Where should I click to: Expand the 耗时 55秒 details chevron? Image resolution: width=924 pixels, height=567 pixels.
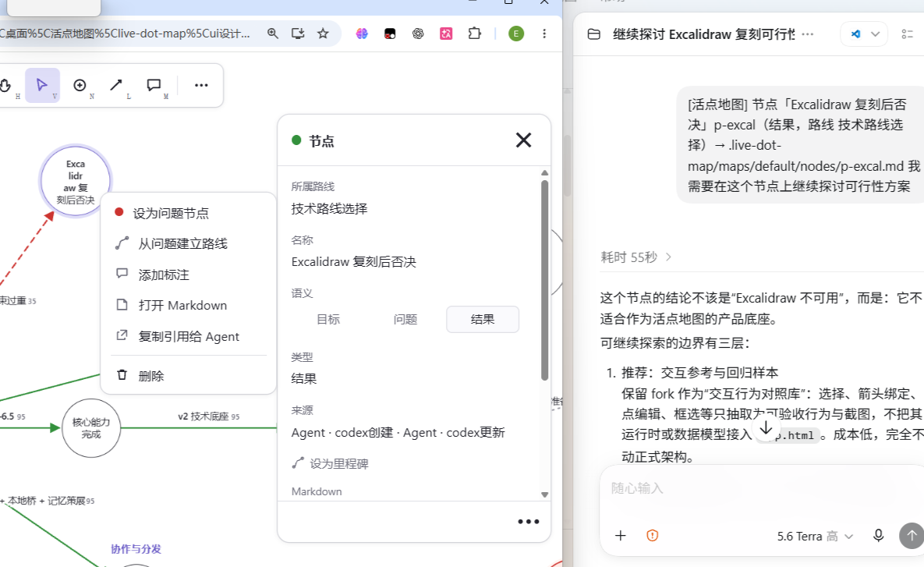pos(668,257)
